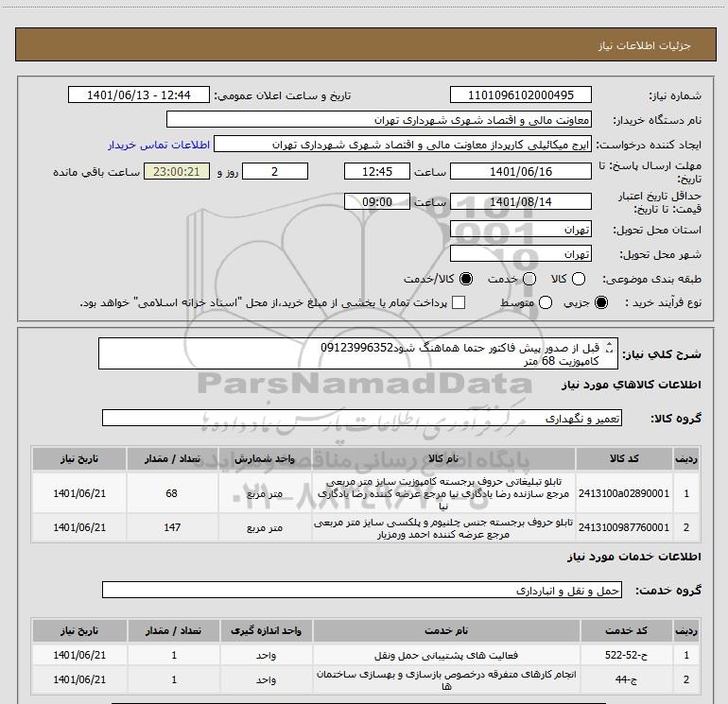Click the goods table تعداد / مقدار header
Viewport: 728px width, 704px height.
point(172,458)
